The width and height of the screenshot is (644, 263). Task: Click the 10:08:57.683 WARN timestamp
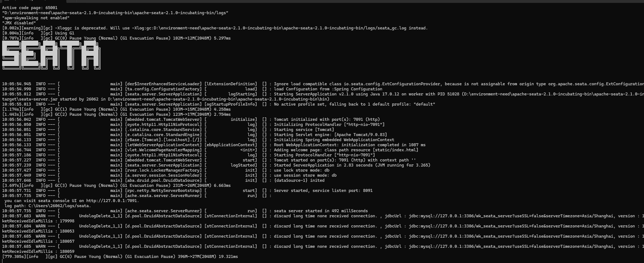pos(17,216)
